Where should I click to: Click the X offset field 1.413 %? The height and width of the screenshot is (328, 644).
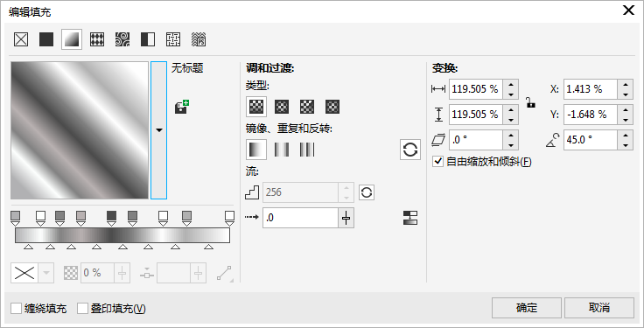[x=591, y=89]
